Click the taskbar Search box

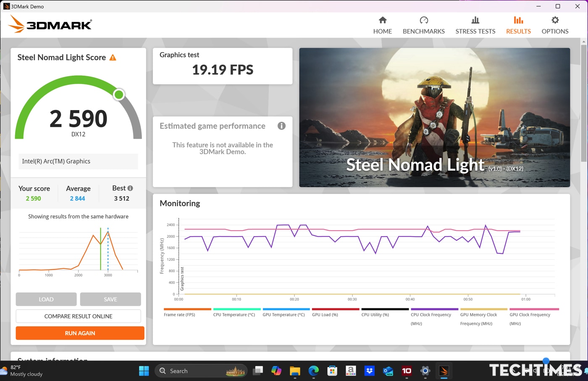pos(201,371)
